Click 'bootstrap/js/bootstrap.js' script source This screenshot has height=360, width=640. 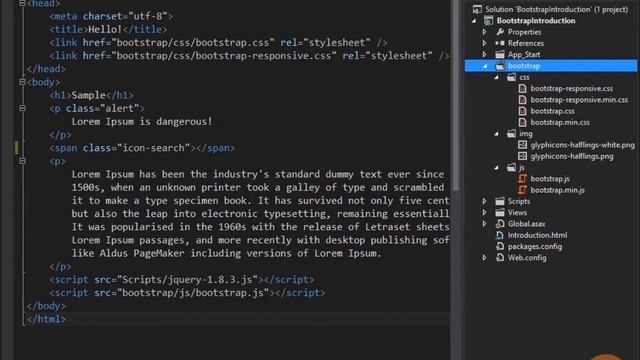click(x=193, y=293)
